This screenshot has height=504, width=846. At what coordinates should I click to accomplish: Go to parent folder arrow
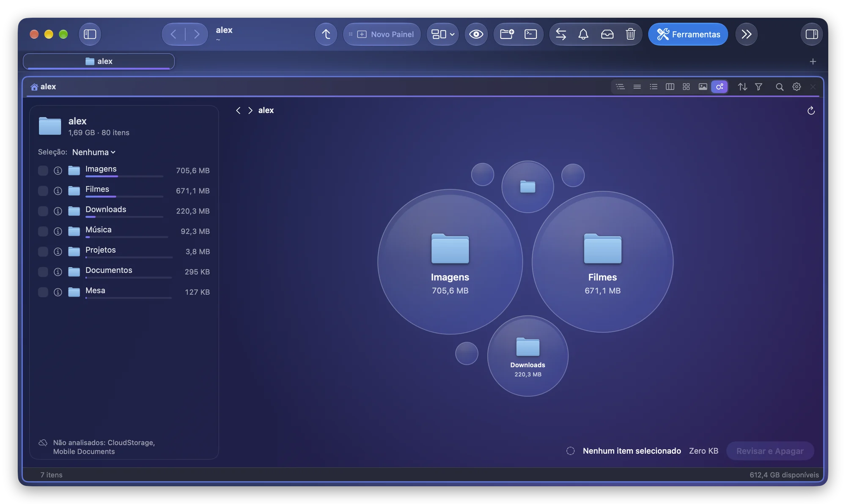coord(326,34)
